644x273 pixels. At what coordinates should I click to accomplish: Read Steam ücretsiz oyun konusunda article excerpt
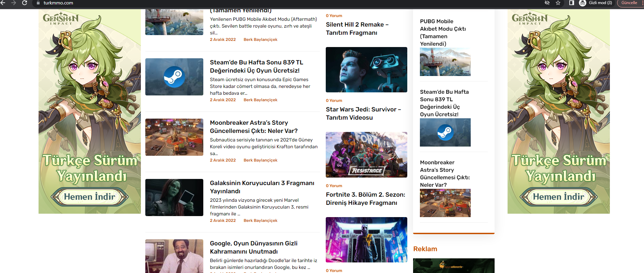[x=260, y=86]
